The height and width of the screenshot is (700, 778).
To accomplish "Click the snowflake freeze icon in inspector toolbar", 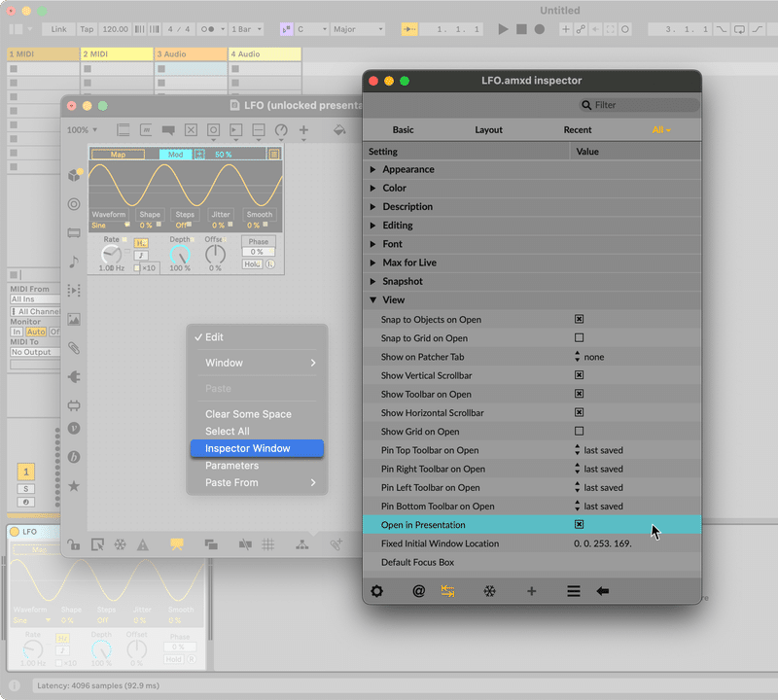I will pos(490,591).
